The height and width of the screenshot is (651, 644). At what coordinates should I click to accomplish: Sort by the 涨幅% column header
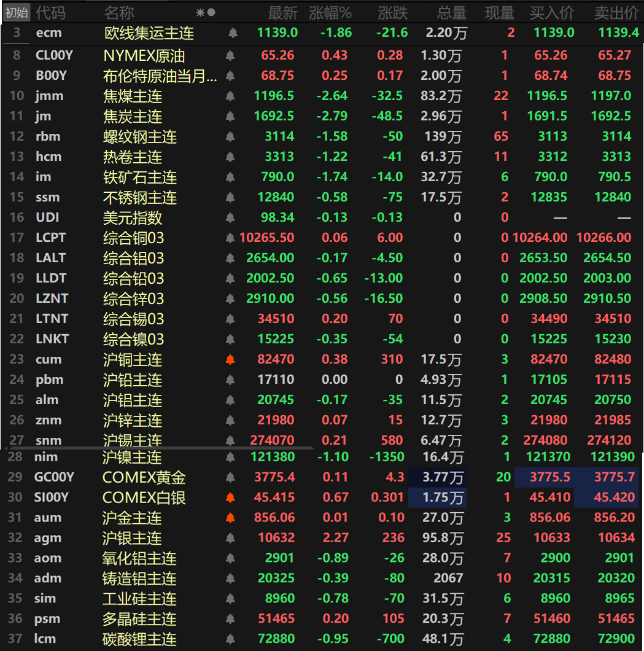click(x=330, y=12)
